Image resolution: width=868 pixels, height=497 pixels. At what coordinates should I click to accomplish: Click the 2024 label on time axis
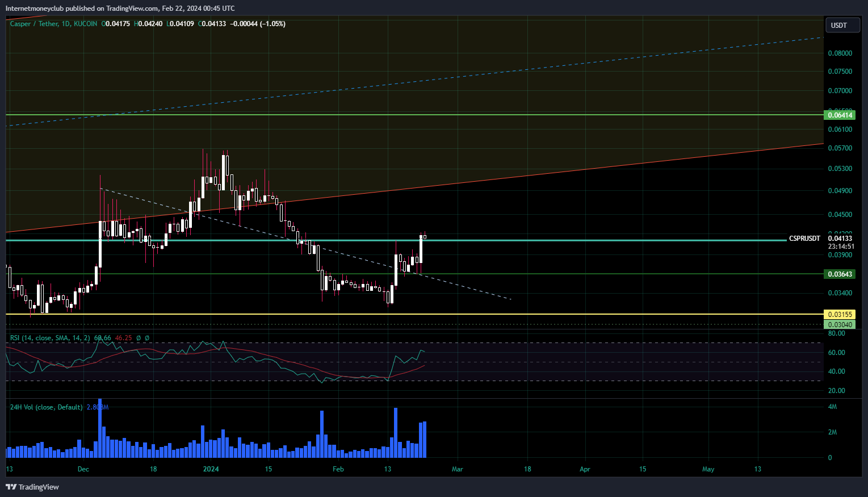(211, 469)
